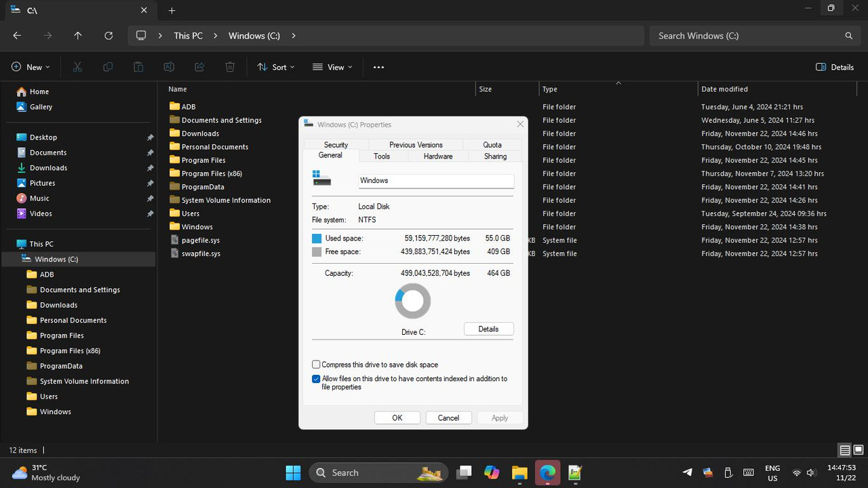Open the View dropdown menu

click(332, 66)
